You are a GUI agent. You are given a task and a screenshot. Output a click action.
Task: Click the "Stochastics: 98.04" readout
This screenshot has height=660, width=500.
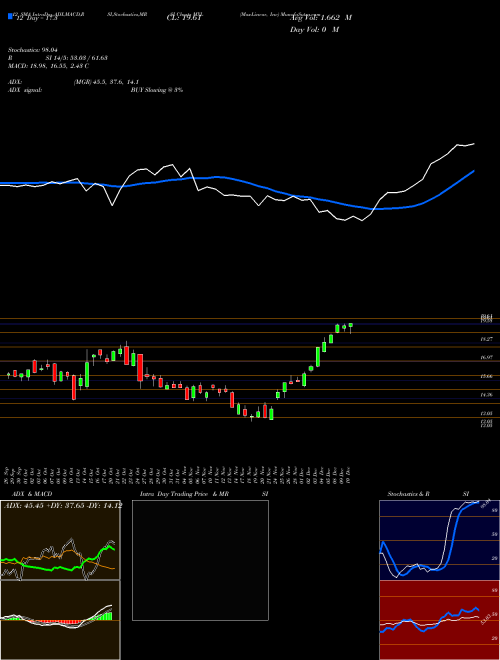(32, 50)
